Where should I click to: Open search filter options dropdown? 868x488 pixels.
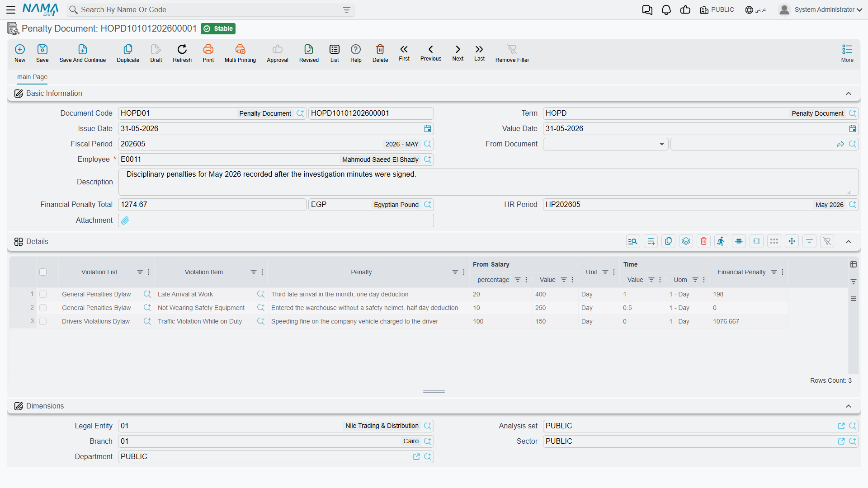click(x=347, y=10)
